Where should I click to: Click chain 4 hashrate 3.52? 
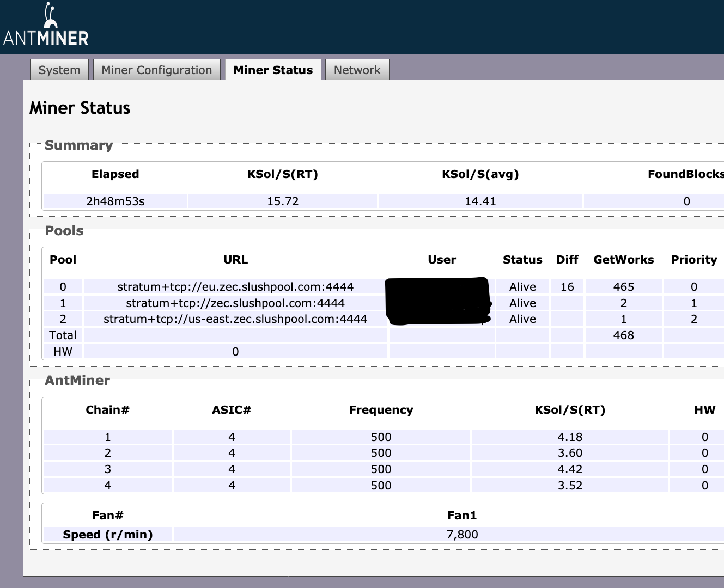[x=570, y=485]
